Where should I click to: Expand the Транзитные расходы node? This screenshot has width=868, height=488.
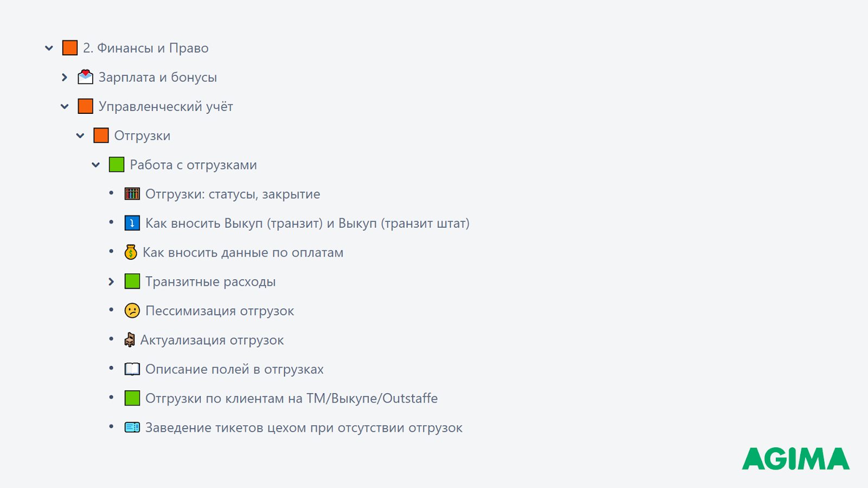111,281
